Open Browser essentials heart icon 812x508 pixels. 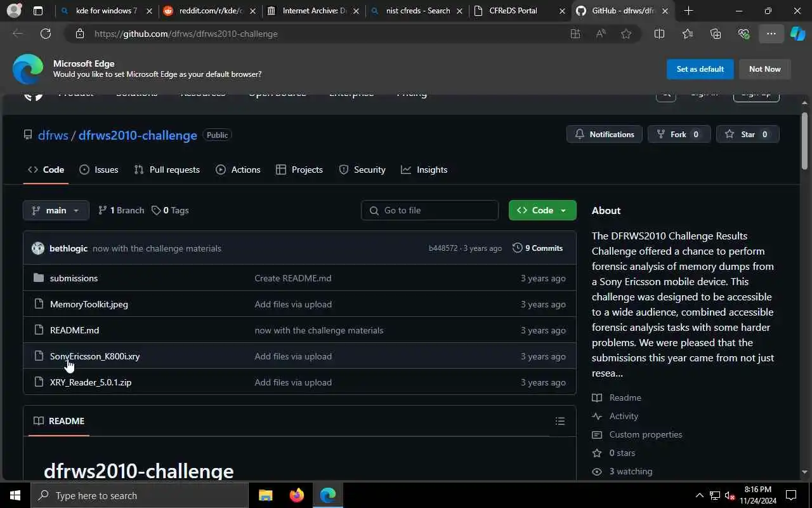point(743,34)
